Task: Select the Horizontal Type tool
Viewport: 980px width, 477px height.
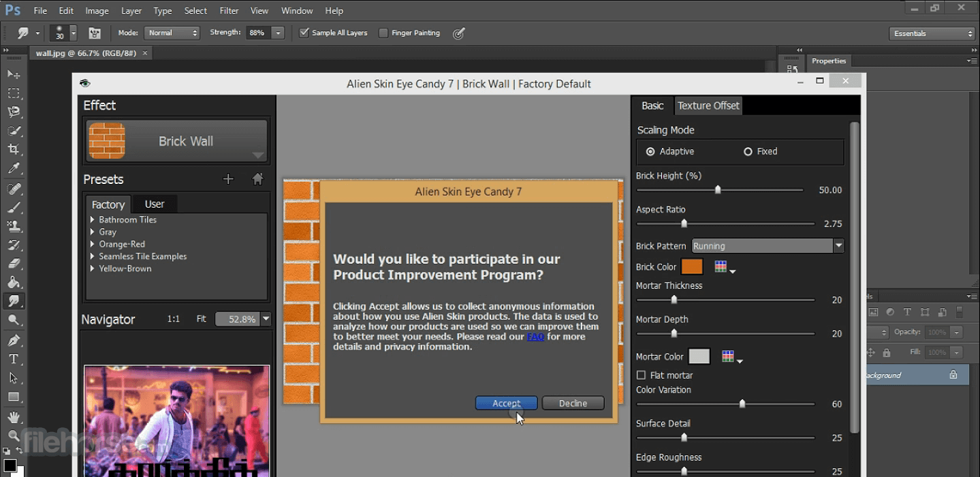Action: click(x=14, y=359)
